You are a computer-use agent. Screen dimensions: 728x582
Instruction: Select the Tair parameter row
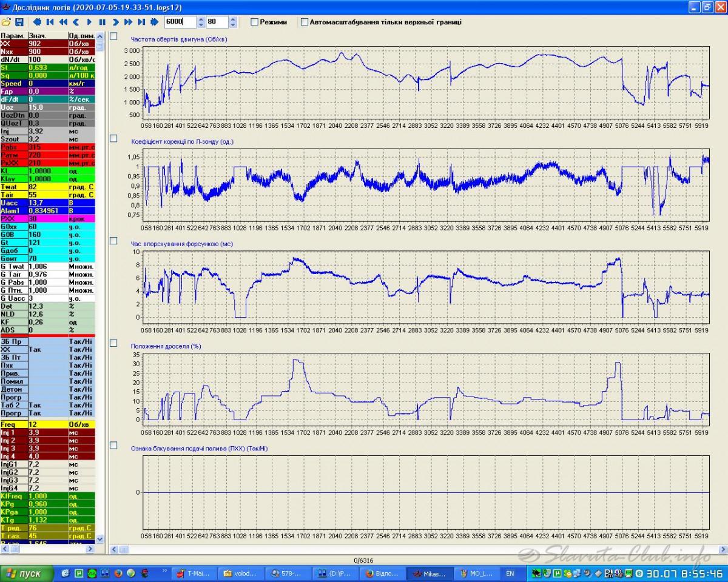(48, 195)
